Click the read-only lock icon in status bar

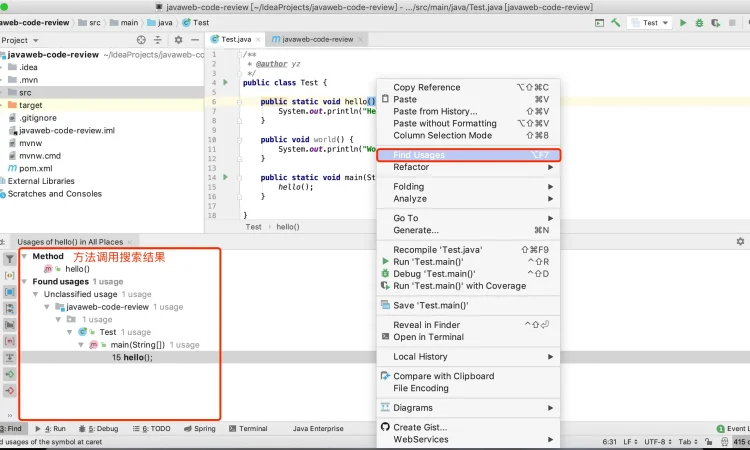click(708, 441)
